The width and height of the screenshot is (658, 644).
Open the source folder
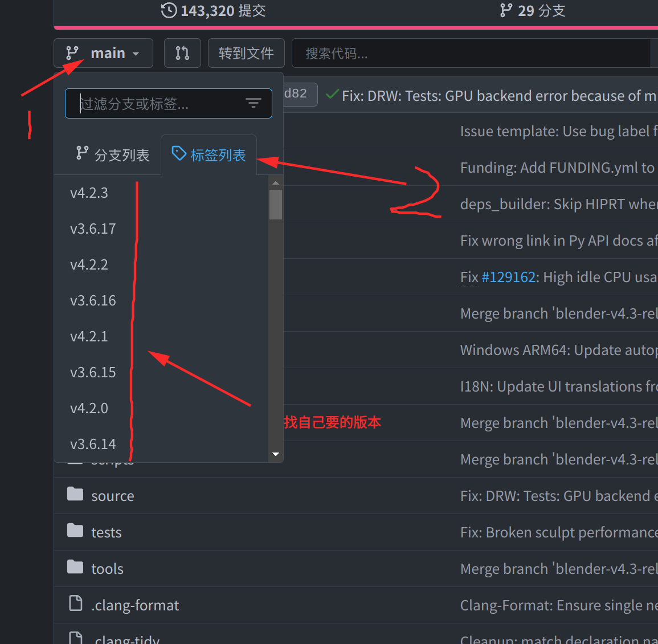click(x=112, y=496)
